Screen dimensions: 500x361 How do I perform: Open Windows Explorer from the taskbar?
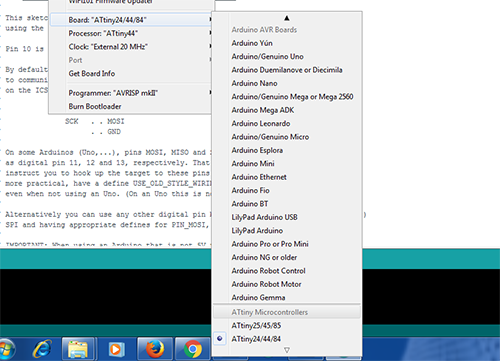[78, 349]
